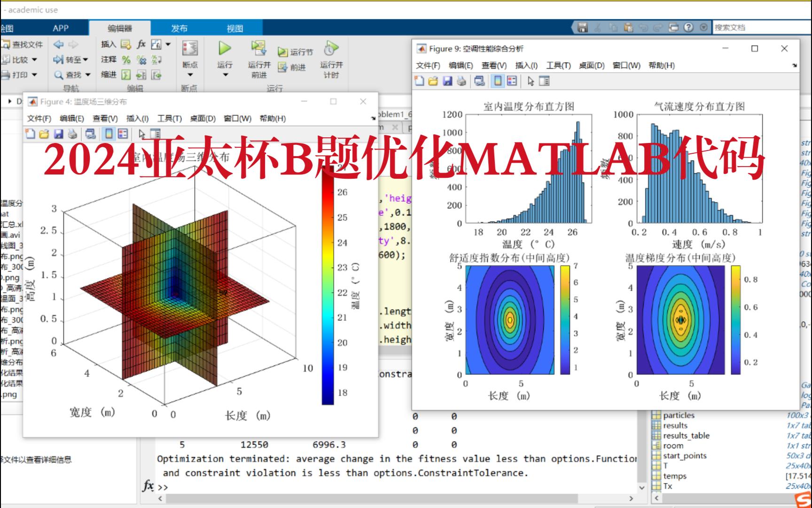Click New figure icon in Figure 9 toolbar
The image size is (812, 508).
tap(419, 81)
